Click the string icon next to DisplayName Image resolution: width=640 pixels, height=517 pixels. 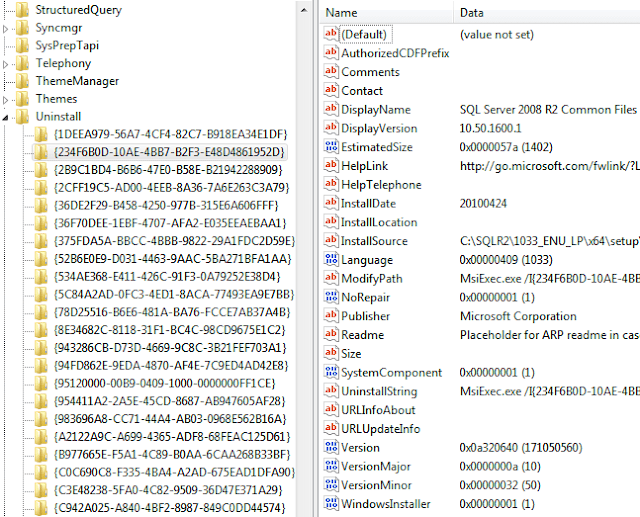point(331,109)
